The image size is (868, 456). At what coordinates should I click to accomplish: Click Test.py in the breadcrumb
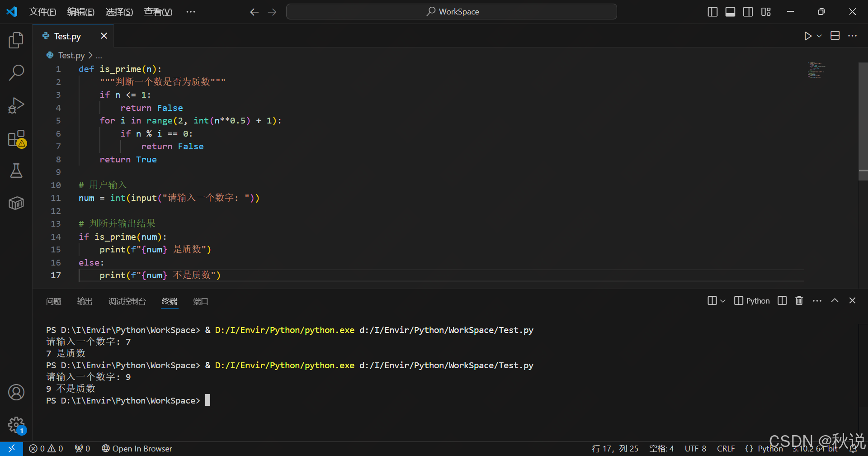(71, 55)
